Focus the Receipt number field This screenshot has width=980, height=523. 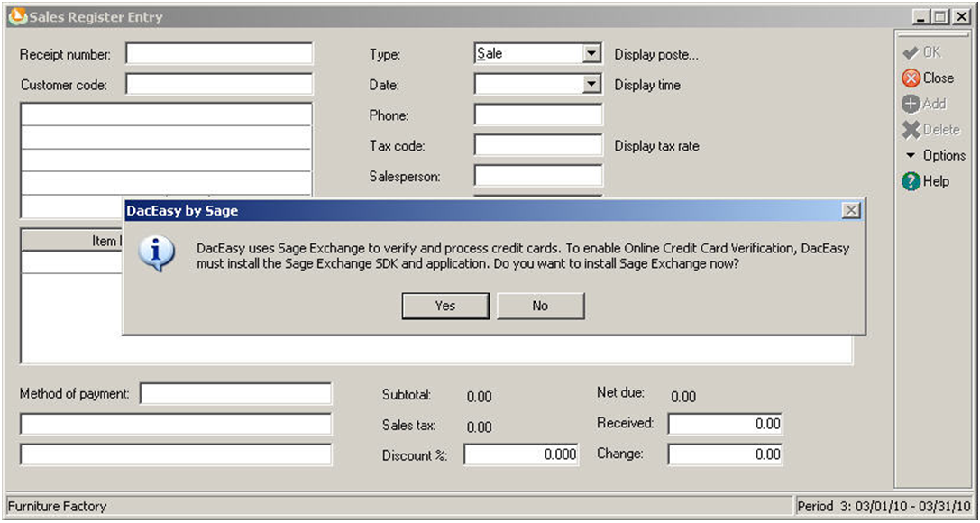pyautogui.click(x=219, y=54)
